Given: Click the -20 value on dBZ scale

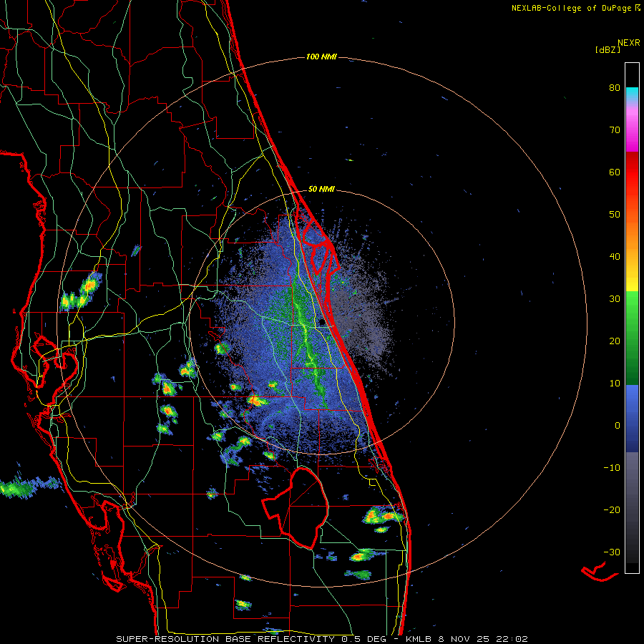Looking at the screenshot, I should pos(612,509).
